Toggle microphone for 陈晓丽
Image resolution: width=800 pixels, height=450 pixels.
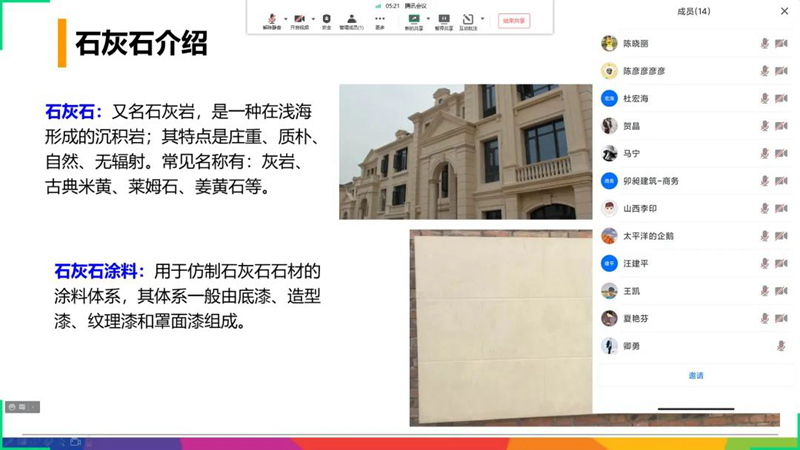765,43
